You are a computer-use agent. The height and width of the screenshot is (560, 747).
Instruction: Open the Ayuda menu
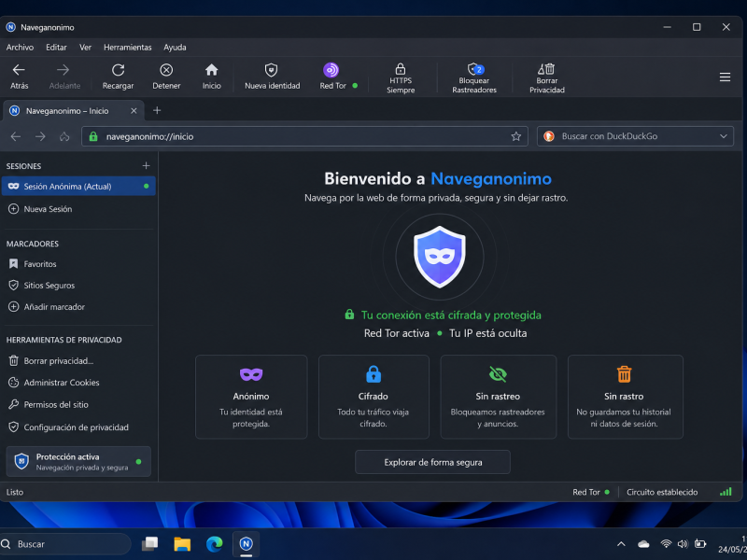(175, 48)
